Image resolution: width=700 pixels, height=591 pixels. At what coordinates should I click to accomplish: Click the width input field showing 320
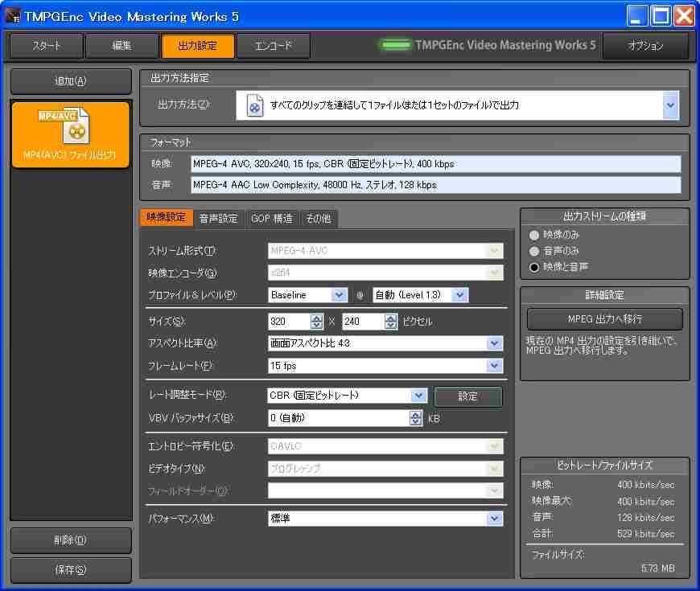click(x=288, y=322)
